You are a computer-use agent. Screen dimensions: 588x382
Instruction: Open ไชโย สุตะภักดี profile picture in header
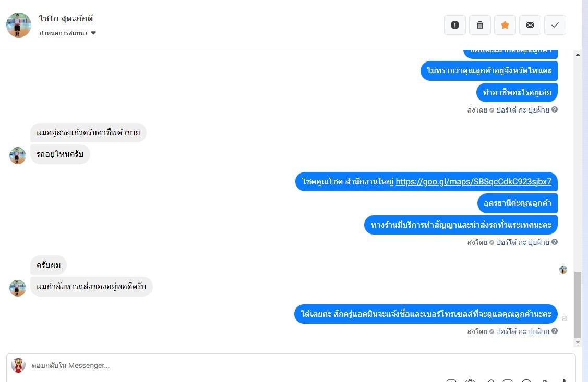click(19, 25)
